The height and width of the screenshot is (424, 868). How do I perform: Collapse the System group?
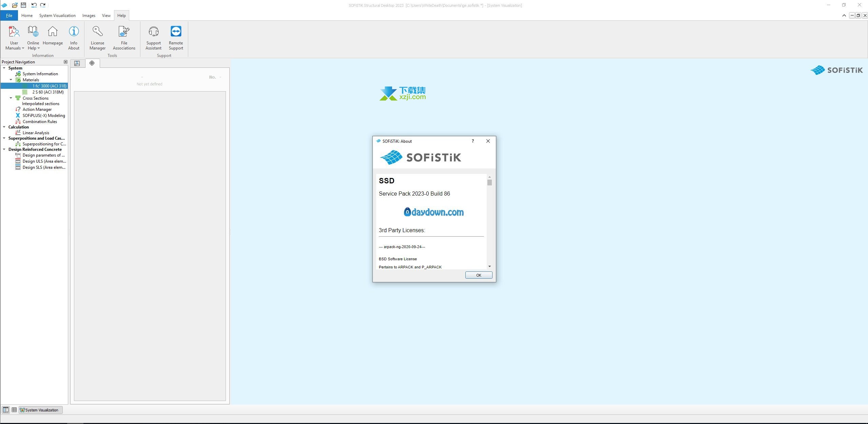click(4, 68)
